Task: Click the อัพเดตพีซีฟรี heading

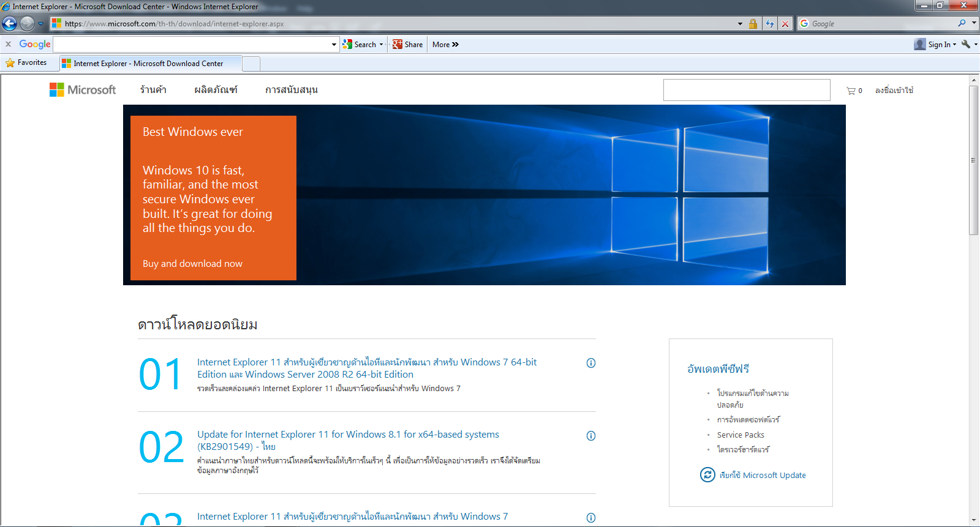Action: (718, 369)
